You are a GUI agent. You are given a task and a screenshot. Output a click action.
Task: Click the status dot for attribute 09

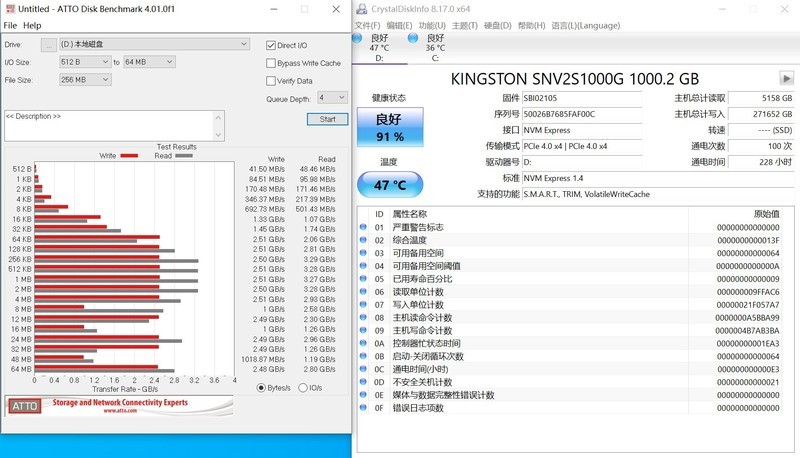(363, 330)
